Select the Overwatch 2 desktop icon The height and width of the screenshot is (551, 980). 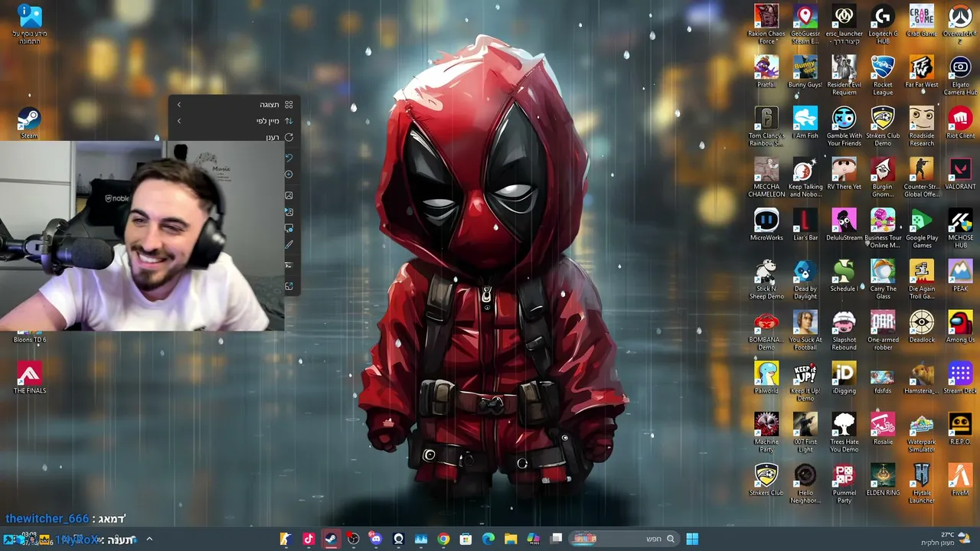click(x=960, y=24)
